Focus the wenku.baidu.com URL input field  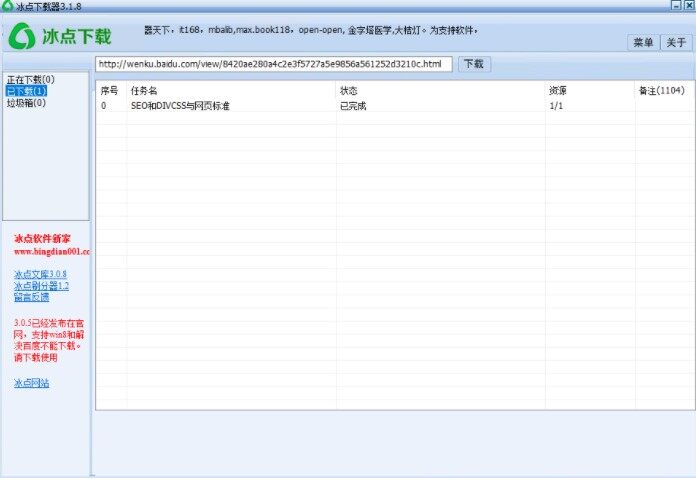[273, 64]
